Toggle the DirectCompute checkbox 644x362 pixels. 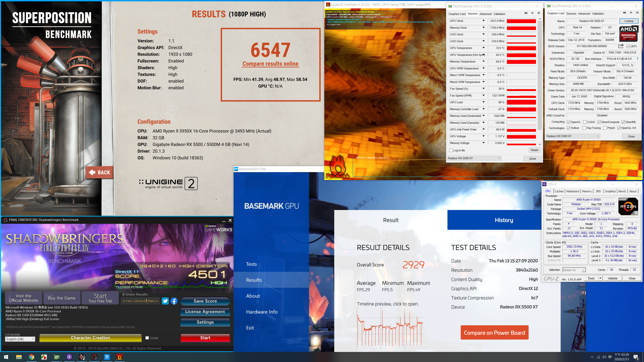[x=599, y=122]
